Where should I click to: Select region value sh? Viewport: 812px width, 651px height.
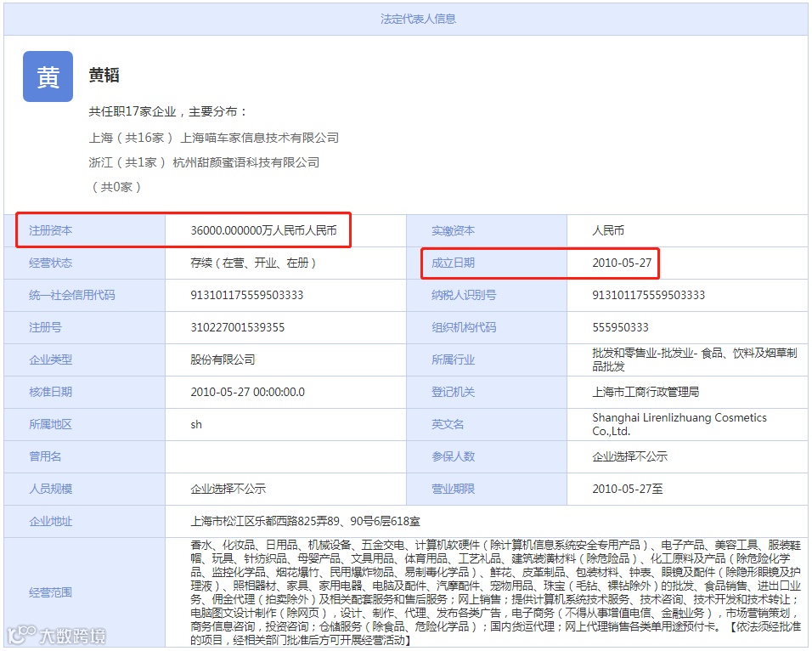coord(196,424)
